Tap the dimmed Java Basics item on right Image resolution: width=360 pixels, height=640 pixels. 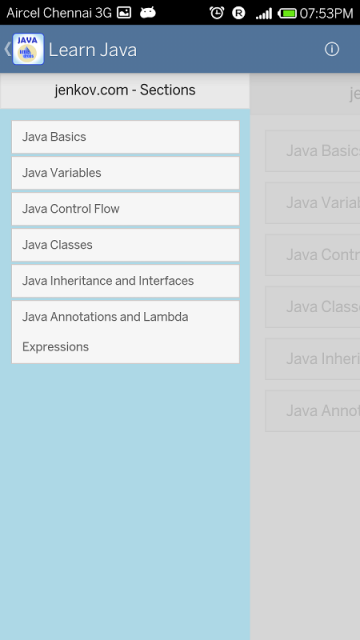(313, 151)
